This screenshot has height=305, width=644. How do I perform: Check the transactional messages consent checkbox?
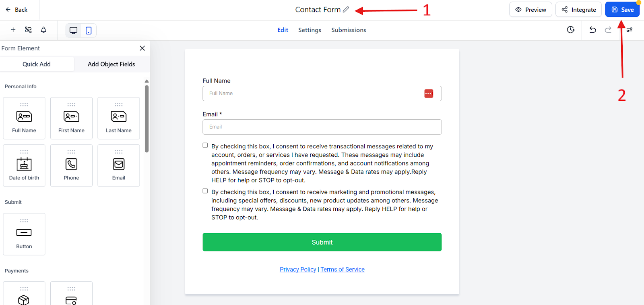pos(205,145)
